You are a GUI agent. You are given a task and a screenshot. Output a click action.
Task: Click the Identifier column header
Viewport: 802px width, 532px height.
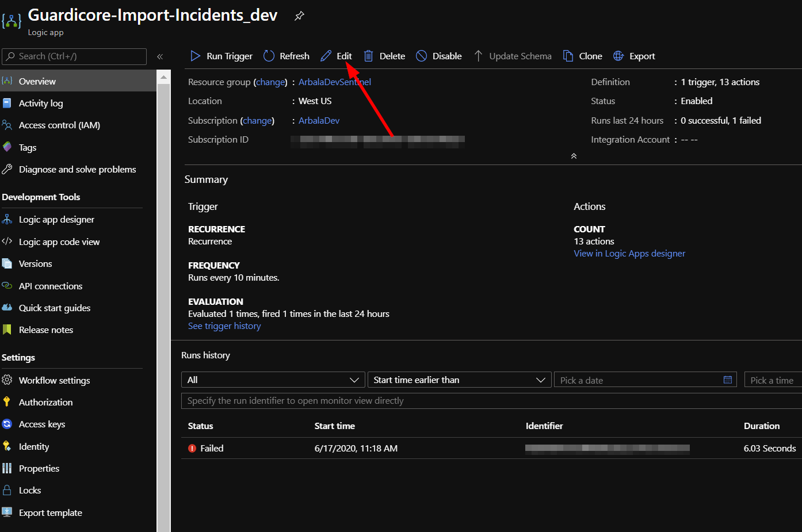(544, 426)
